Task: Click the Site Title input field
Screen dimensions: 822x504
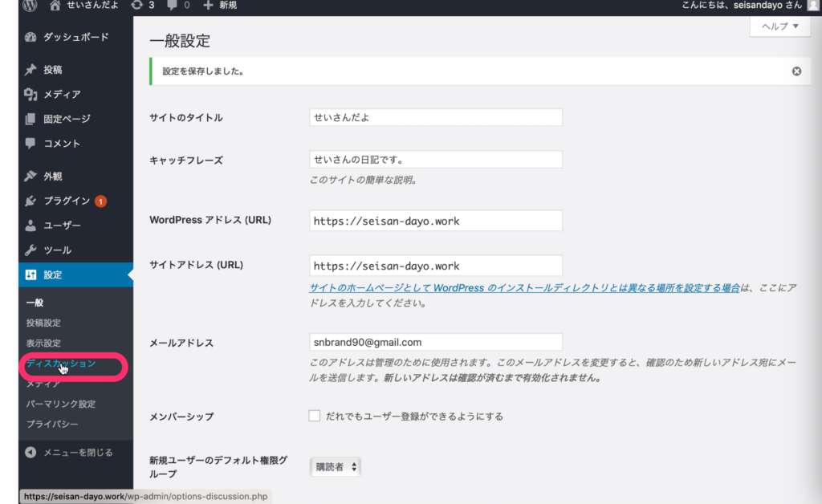Action: tap(435, 117)
